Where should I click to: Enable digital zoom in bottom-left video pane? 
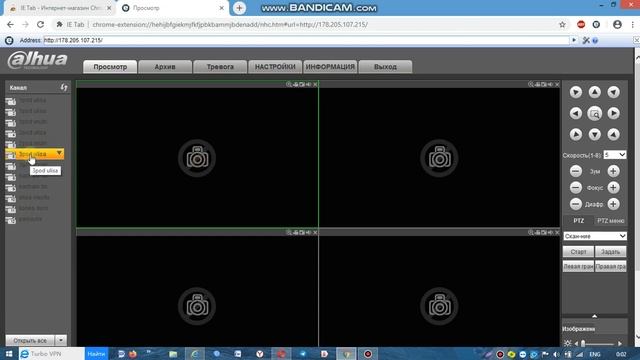coord(289,232)
